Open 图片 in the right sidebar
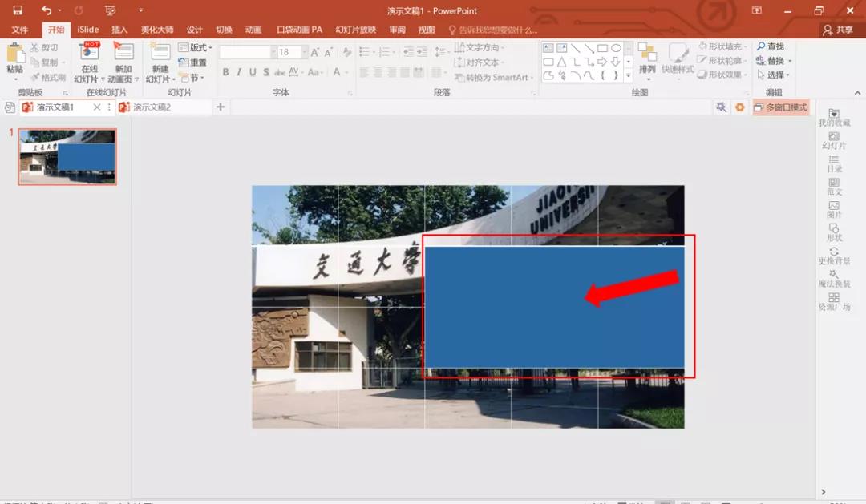Screen dimensions: 866x504 (x=834, y=210)
